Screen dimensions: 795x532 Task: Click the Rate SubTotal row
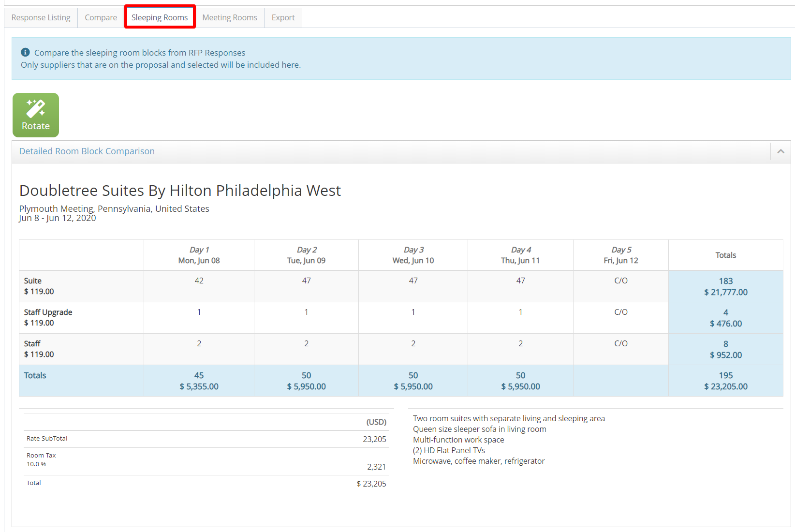click(x=47, y=439)
